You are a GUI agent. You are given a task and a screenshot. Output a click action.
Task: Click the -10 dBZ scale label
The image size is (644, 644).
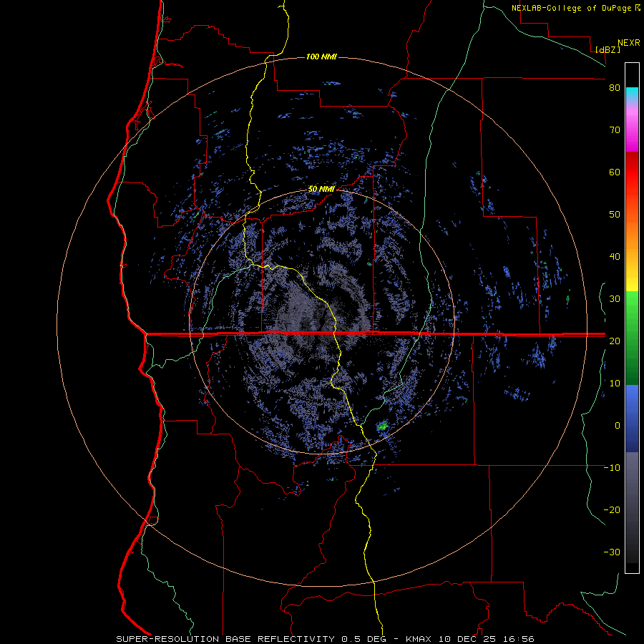click(612, 468)
